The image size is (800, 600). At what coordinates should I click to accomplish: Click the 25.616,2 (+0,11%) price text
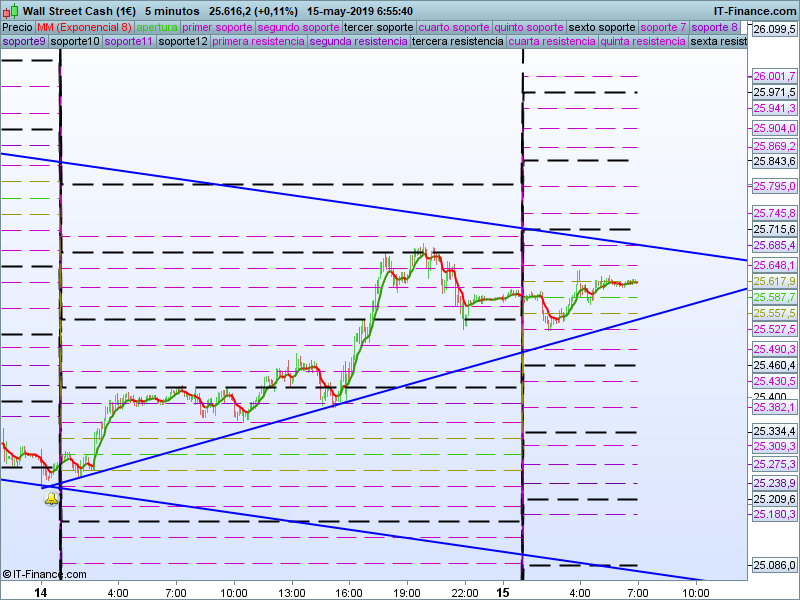tap(253, 11)
